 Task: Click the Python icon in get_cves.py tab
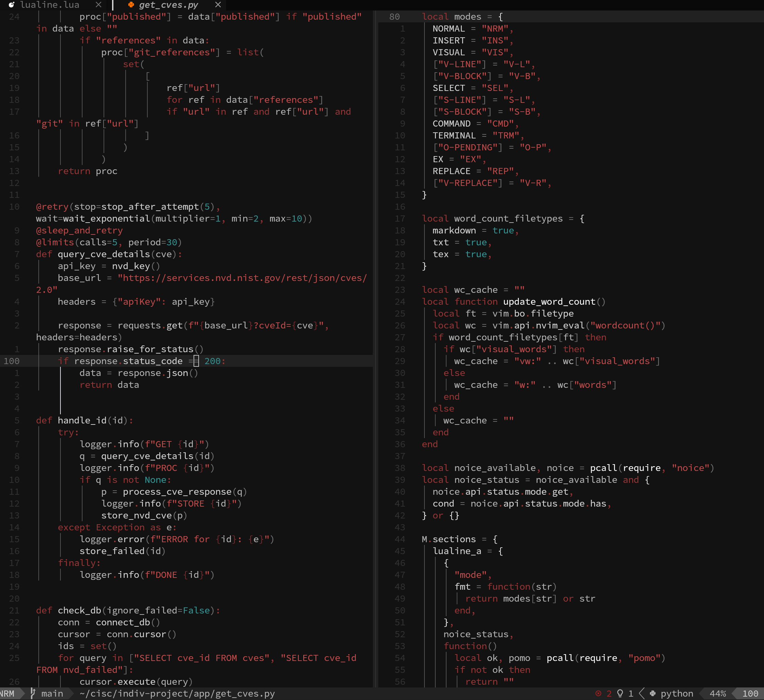click(x=131, y=5)
